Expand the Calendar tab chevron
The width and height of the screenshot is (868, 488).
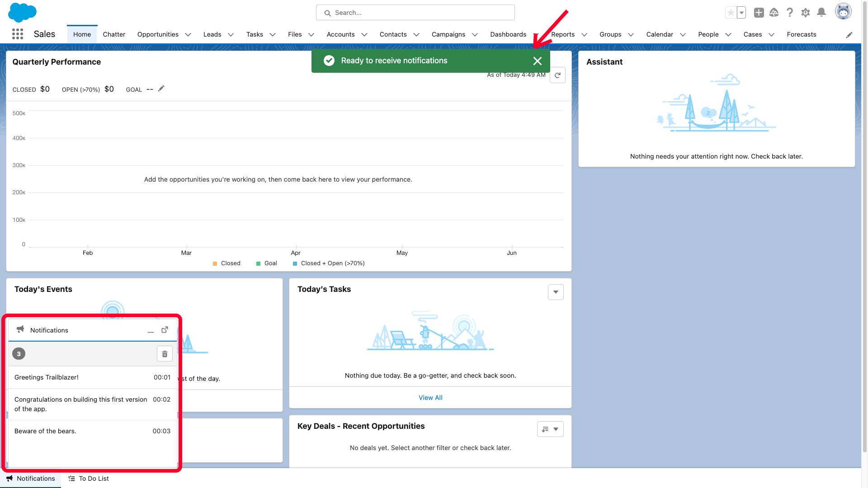[x=683, y=35]
